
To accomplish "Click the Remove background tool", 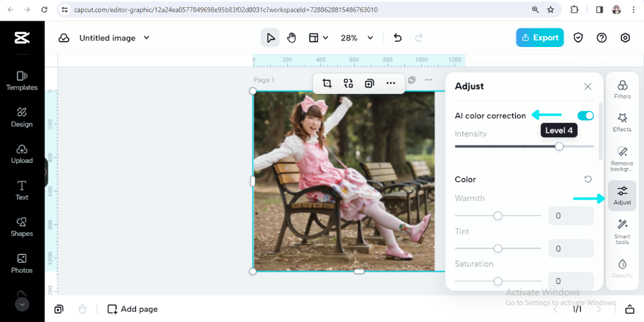I will coord(622,158).
